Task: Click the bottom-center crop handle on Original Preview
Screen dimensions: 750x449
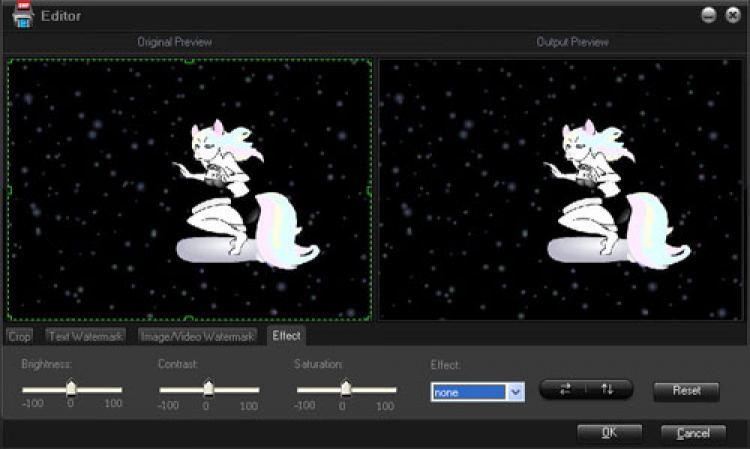Action: [x=189, y=318]
